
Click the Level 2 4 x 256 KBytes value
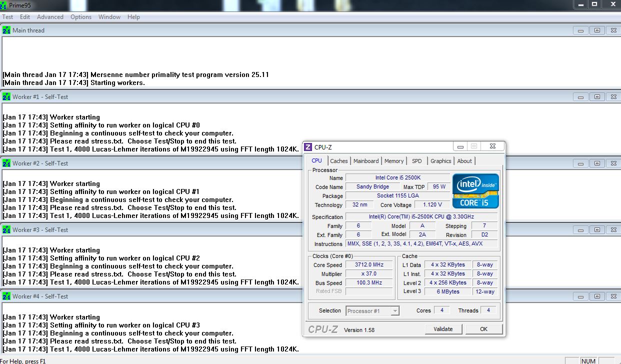click(448, 283)
